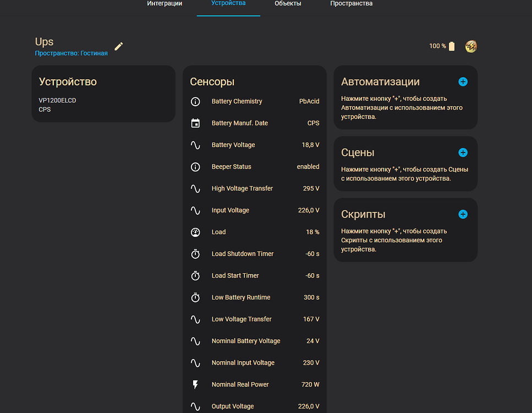
Task: Select the Battery Manuf. Date calendar icon
Action: click(x=195, y=123)
